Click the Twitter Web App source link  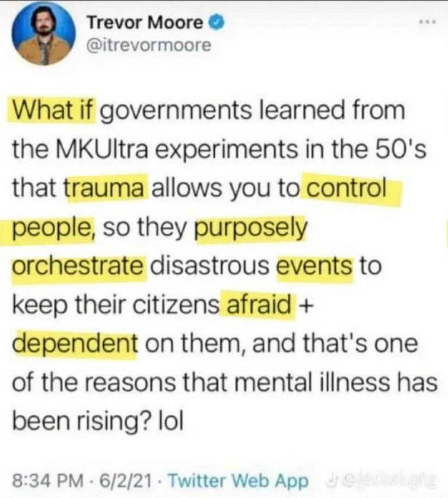[x=238, y=481]
